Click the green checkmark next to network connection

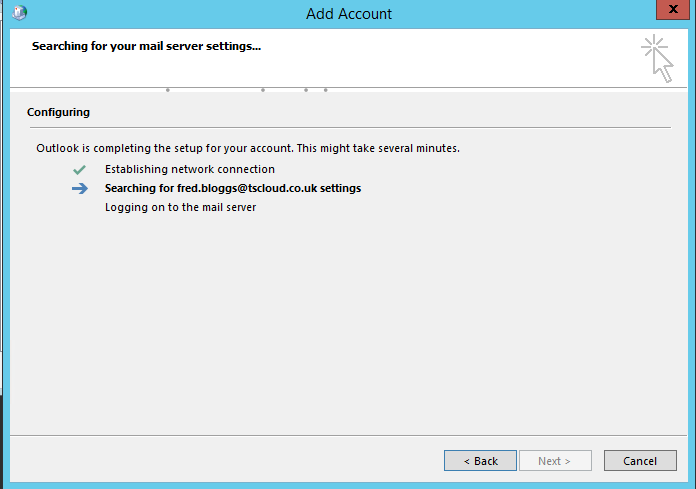pos(79,170)
